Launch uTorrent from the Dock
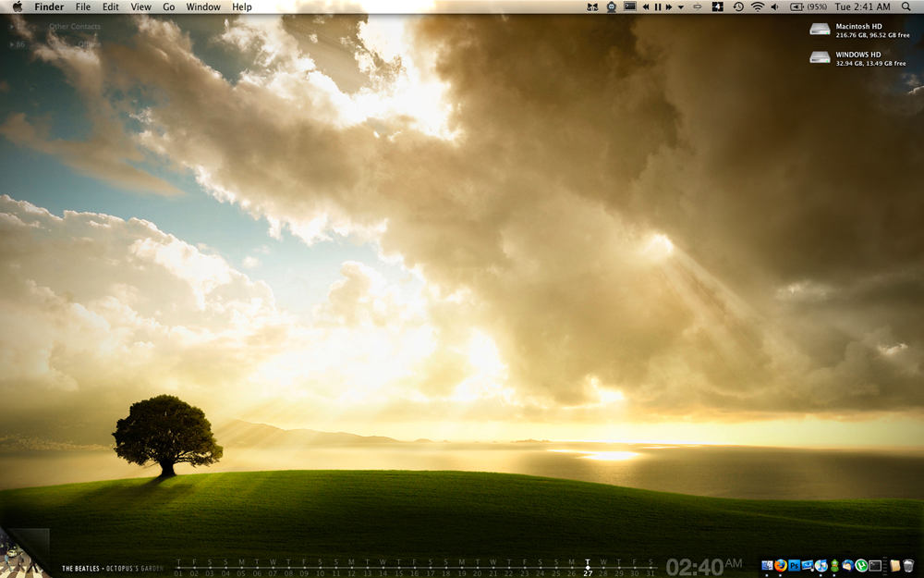 click(861, 565)
